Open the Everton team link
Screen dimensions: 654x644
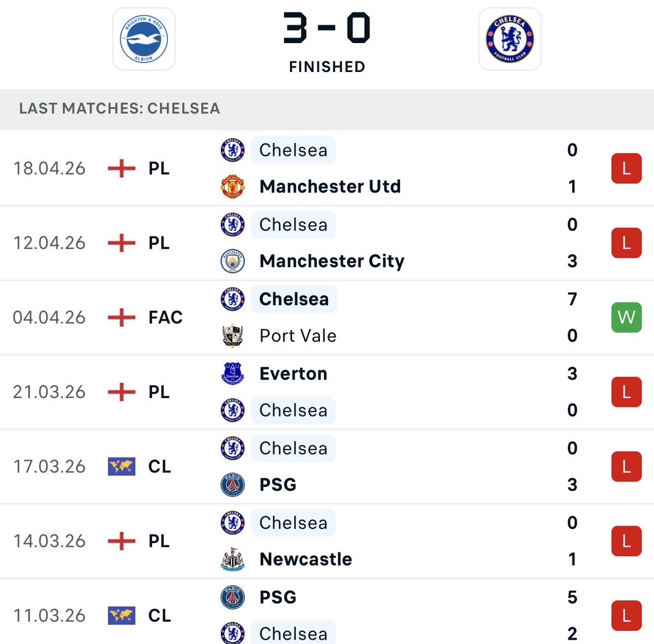point(293,374)
